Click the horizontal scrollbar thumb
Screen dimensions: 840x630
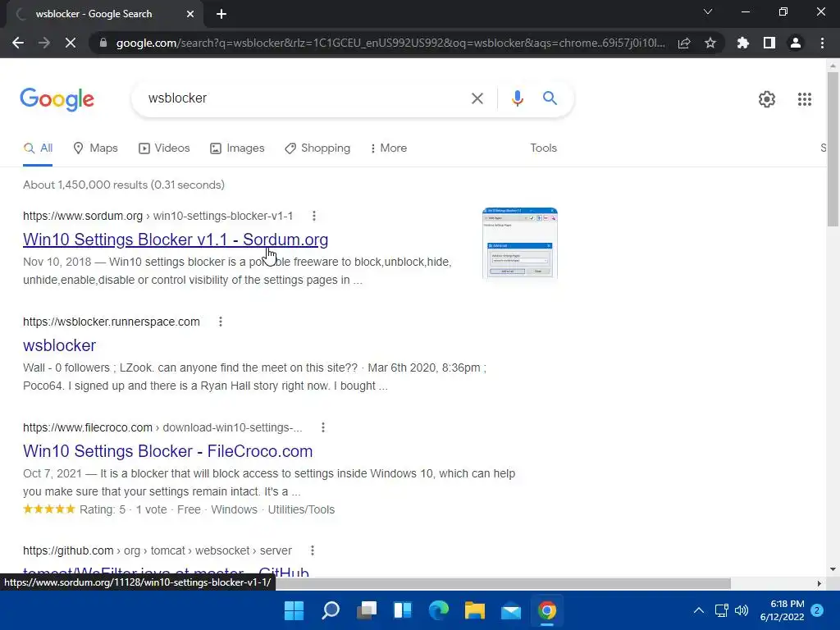[x=503, y=583]
